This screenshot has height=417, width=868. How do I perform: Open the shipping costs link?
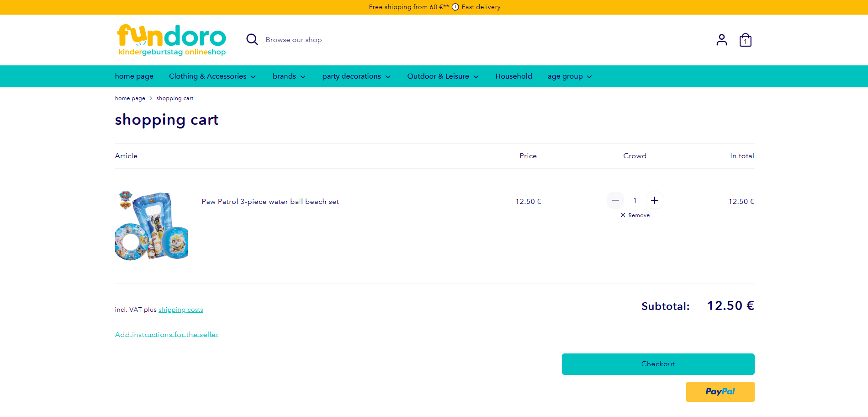coord(180,310)
